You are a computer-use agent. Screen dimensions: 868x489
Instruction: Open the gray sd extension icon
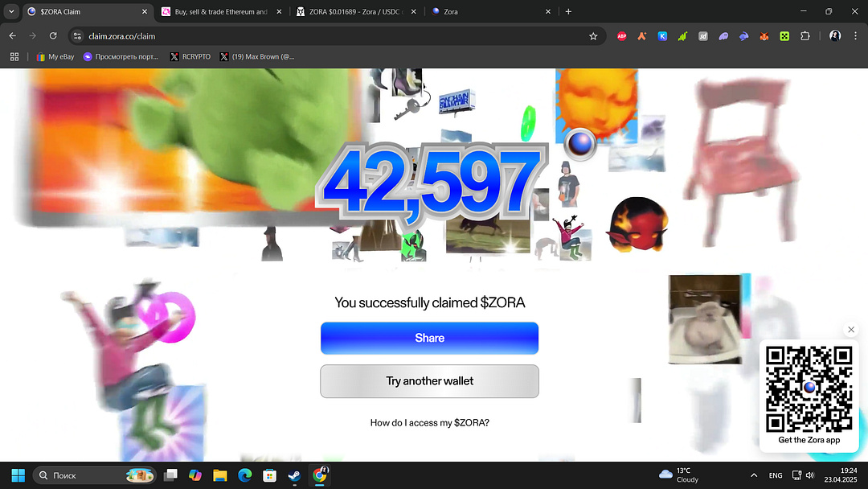point(703,36)
